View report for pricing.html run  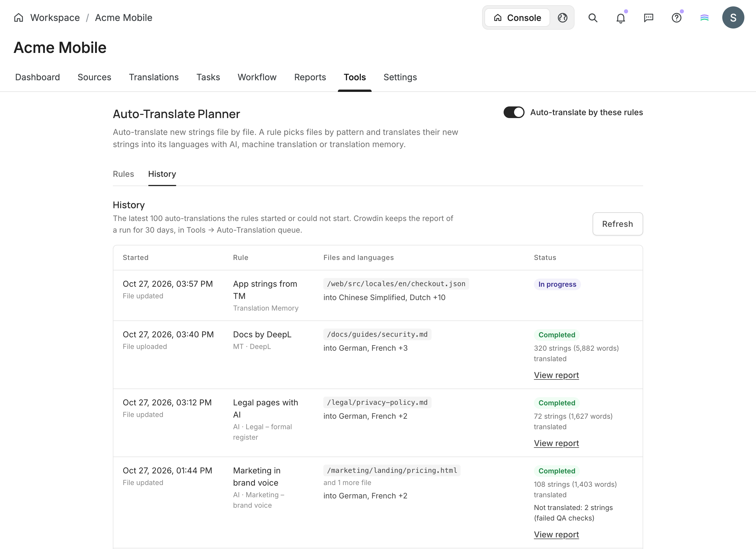(556, 534)
